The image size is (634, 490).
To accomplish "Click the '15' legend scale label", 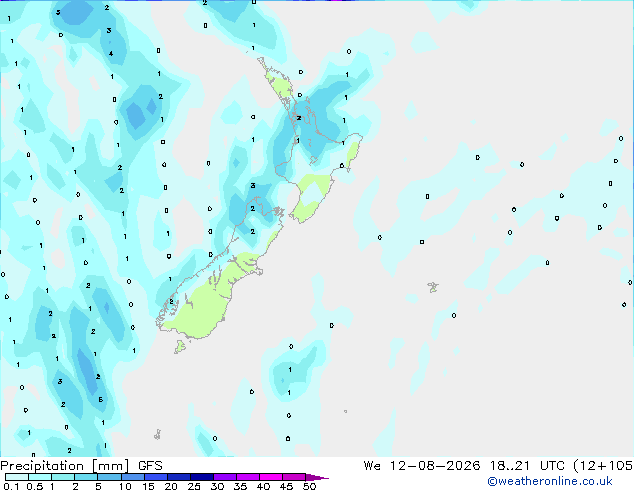I will tap(148, 486).
